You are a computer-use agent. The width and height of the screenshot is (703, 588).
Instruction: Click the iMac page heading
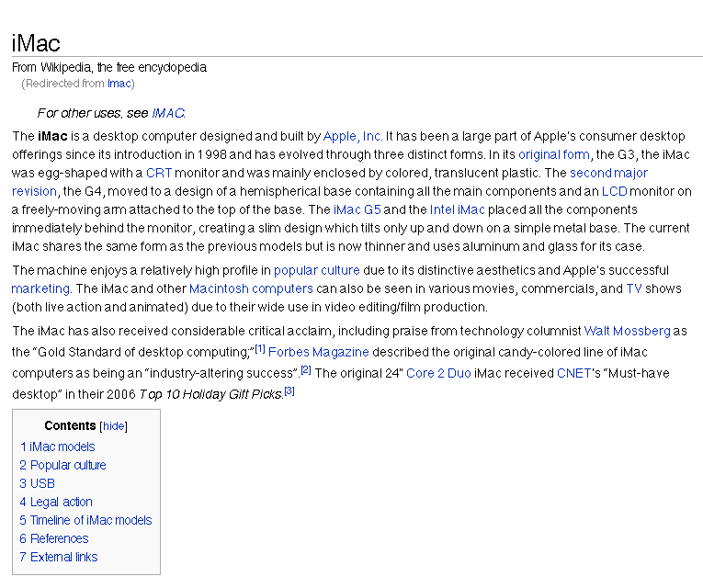36,43
